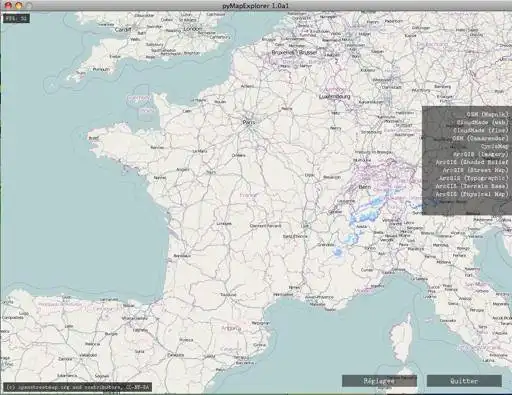
Task: Select ArcGIS (Topographic) layer
Action: [x=474, y=178]
